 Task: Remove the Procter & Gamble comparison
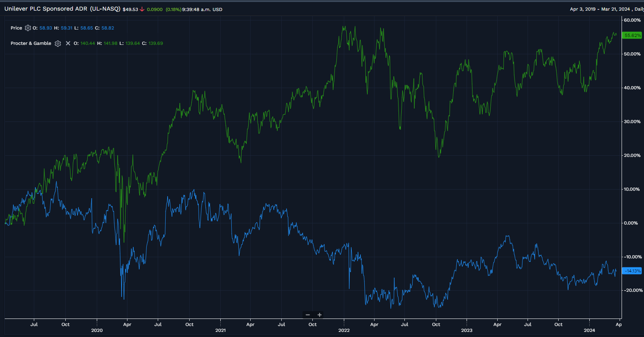(68, 44)
